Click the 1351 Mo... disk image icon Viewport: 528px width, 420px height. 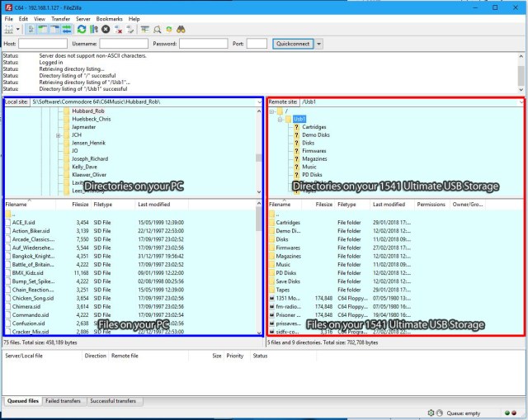(271, 298)
